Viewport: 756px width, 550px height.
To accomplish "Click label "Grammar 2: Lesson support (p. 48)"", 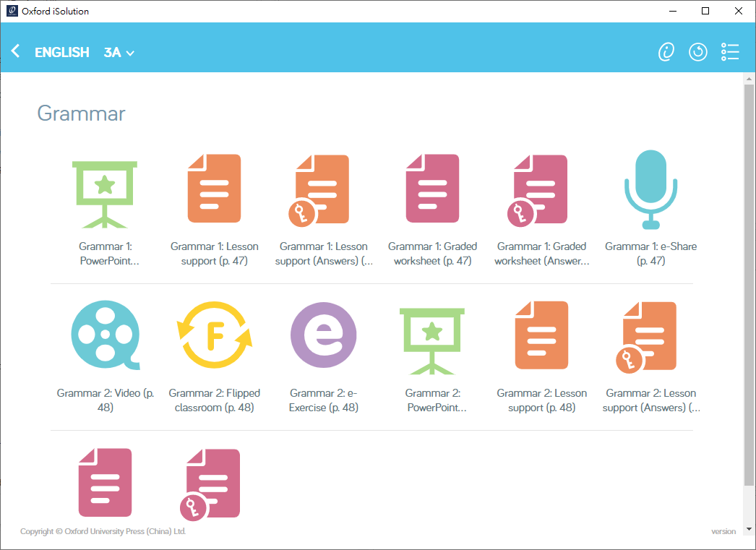I will [x=541, y=400].
